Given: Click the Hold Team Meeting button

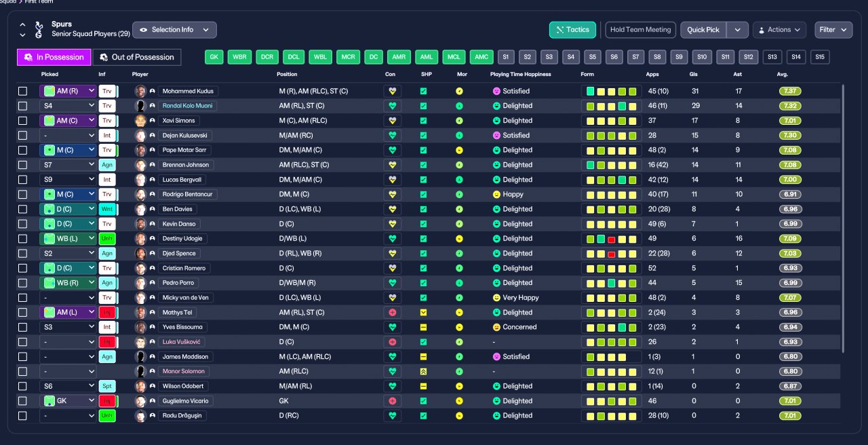Looking at the screenshot, I should 640,30.
